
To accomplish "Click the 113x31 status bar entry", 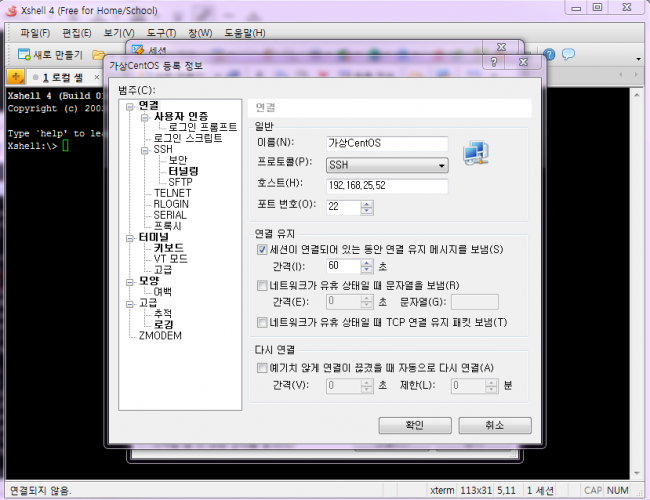I will [476, 490].
